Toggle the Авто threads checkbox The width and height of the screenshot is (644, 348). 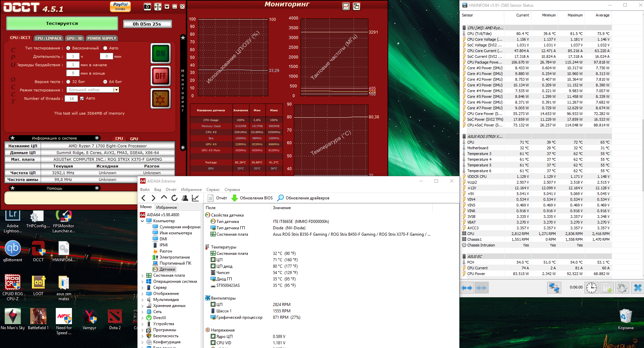pos(82,99)
